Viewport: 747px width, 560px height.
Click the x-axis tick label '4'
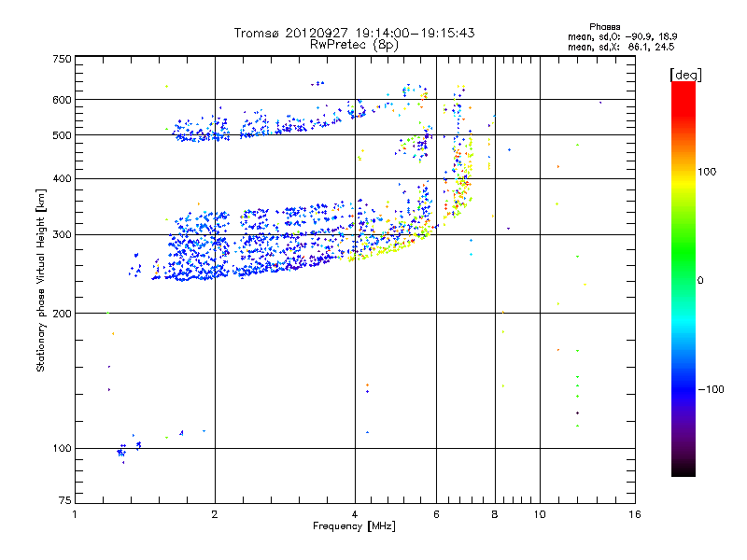pos(355,514)
